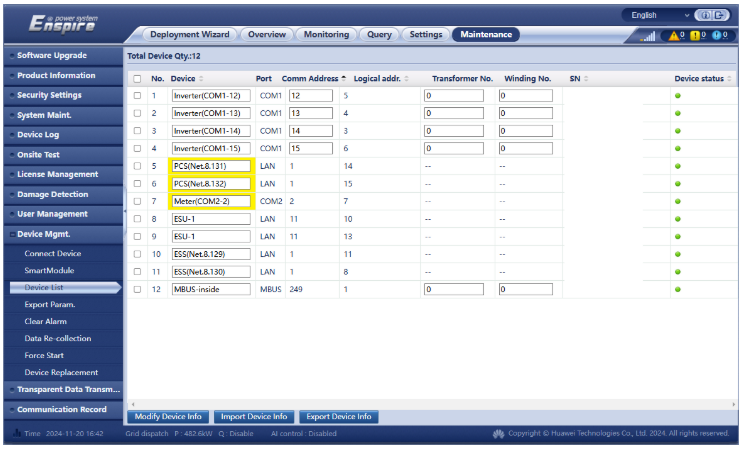Image resolution: width=745 pixels, height=450 pixels.
Task: Click the Meter(COM2-2) device name field
Action: click(211, 201)
